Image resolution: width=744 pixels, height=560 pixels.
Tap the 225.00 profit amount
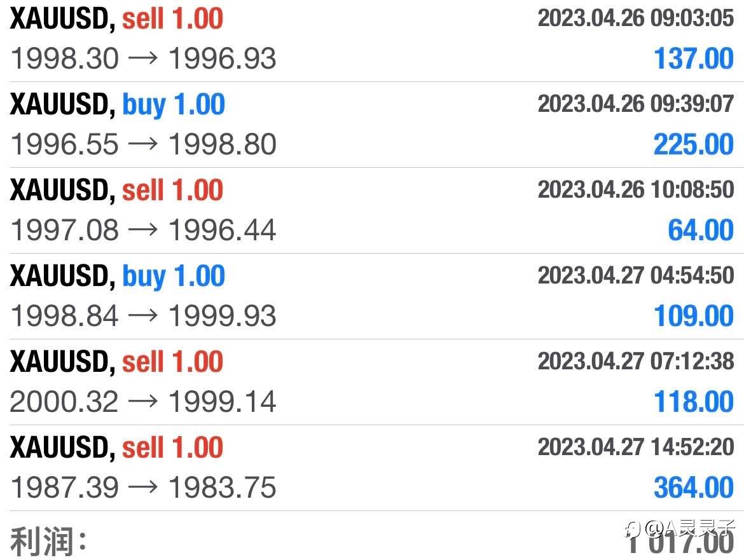click(x=694, y=144)
